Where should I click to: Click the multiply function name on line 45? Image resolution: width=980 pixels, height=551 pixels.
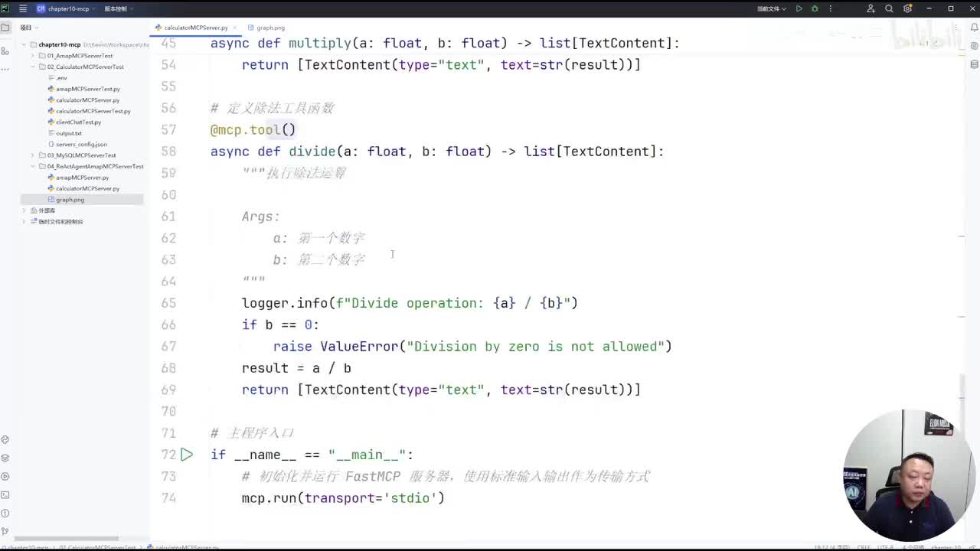coord(320,44)
